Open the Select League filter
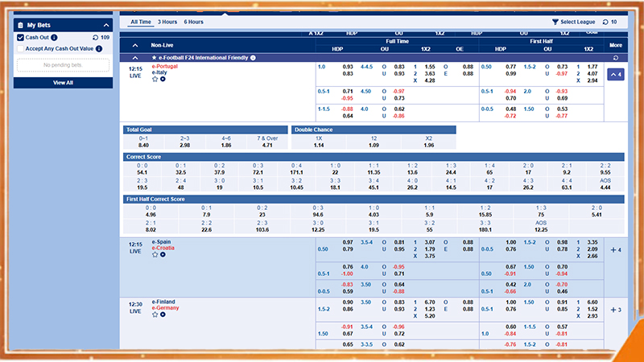Image resolution: width=644 pixels, height=362 pixels. pos(575,22)
